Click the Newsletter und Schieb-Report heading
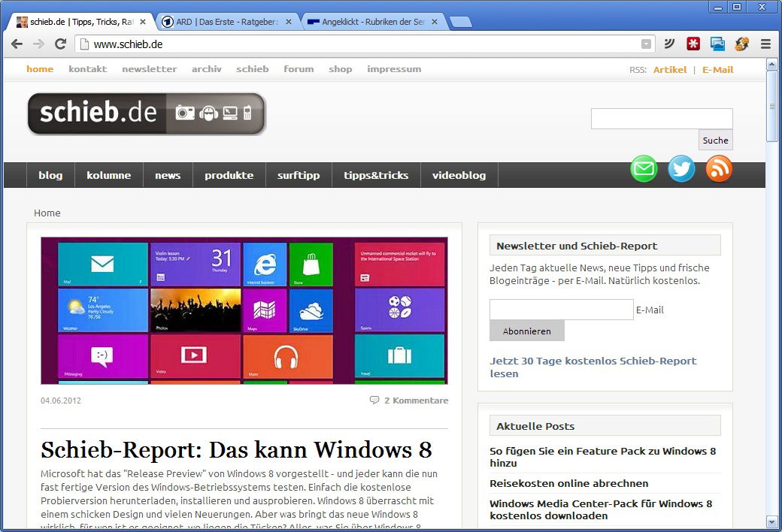This screenshot has height=532, width=782. click(577, 246)
